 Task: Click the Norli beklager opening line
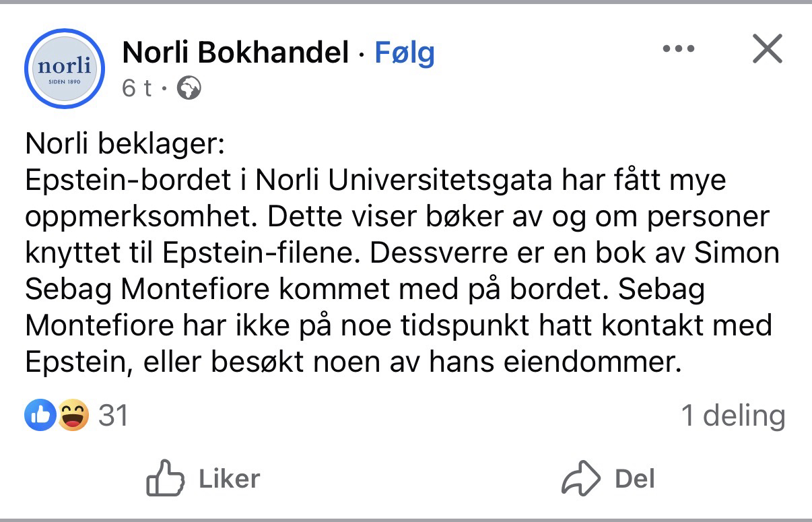(127, 144)
